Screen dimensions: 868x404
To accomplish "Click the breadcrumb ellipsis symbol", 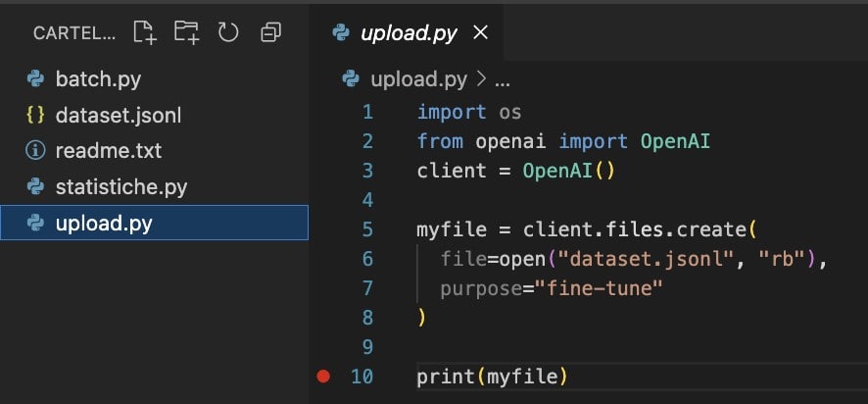I will 502,78.
